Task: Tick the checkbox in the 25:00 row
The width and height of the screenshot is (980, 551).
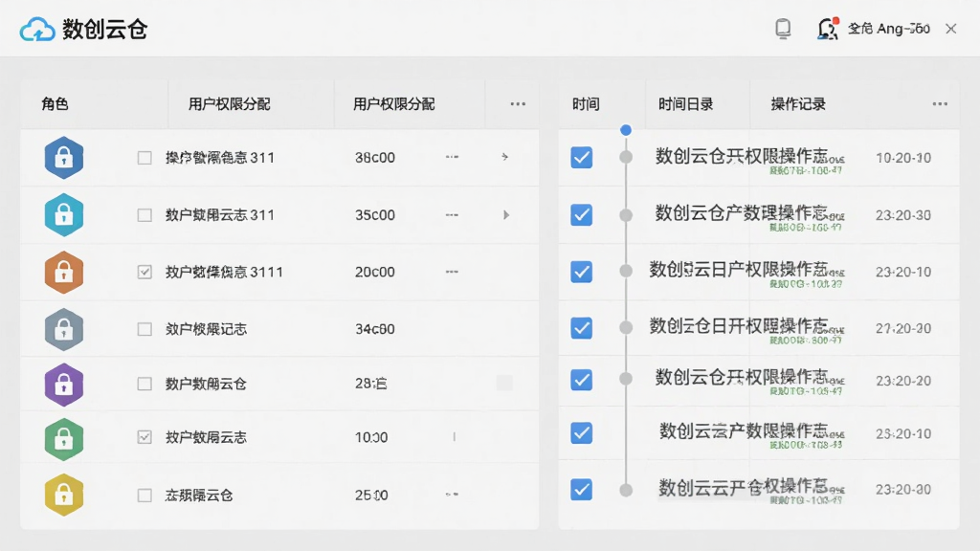Action: (145, 496)
